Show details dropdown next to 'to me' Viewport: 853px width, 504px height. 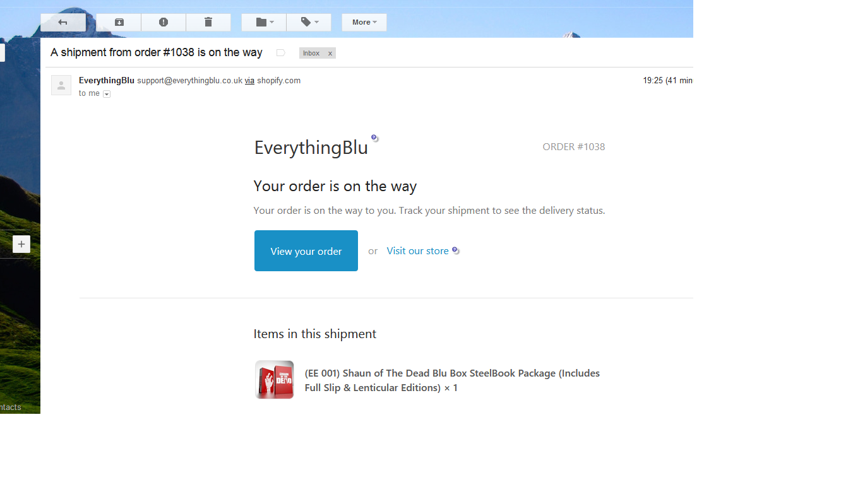click(107, 94)
